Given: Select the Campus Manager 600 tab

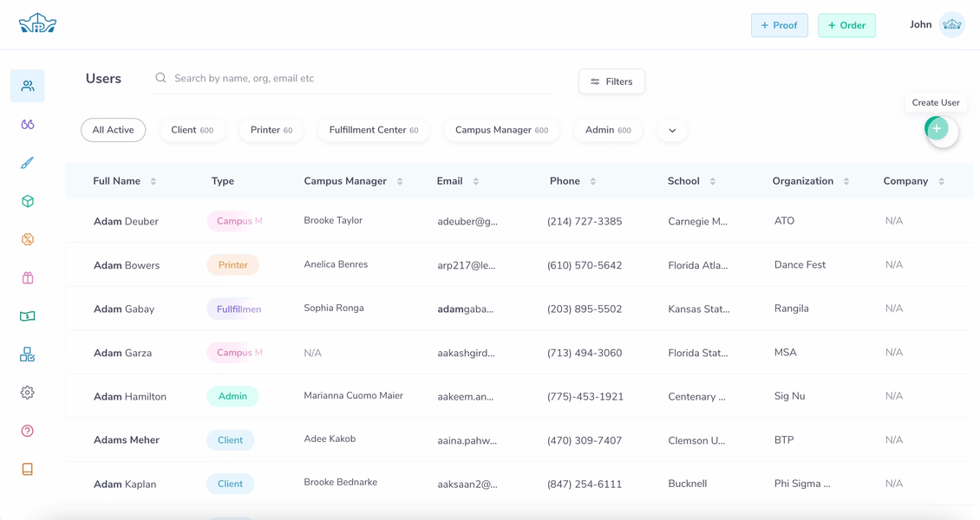Looking at the screenshot, I should point(501,129).
